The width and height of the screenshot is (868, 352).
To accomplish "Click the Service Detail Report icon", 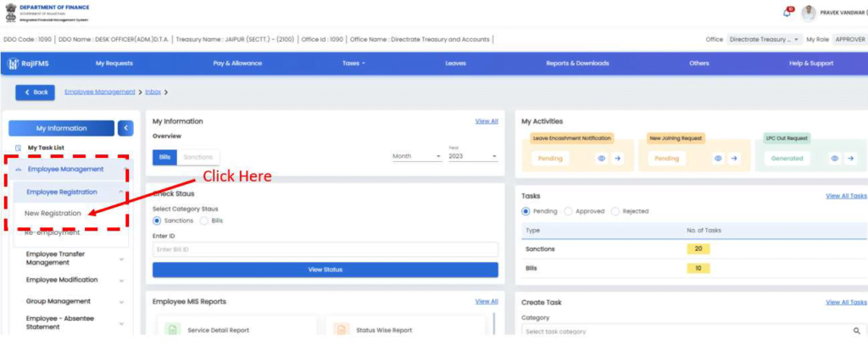I will pos(173,330).
